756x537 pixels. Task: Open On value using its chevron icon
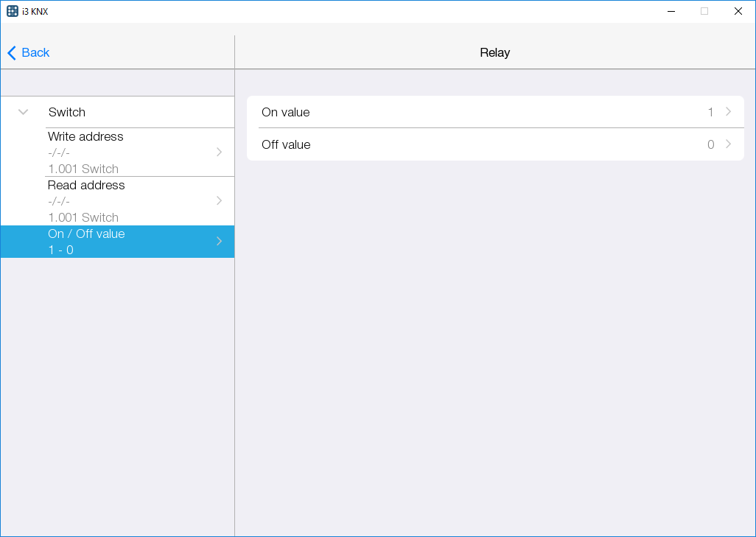tap(728, 112)
